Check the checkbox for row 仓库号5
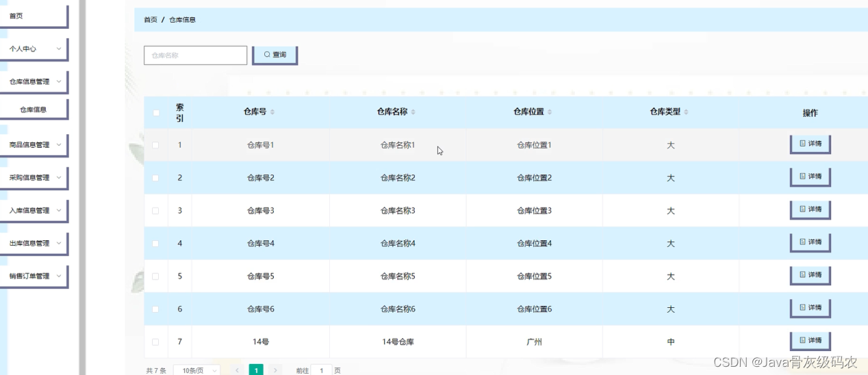The image size is (868, 375). pyautogui.click(x=155, y=276)
